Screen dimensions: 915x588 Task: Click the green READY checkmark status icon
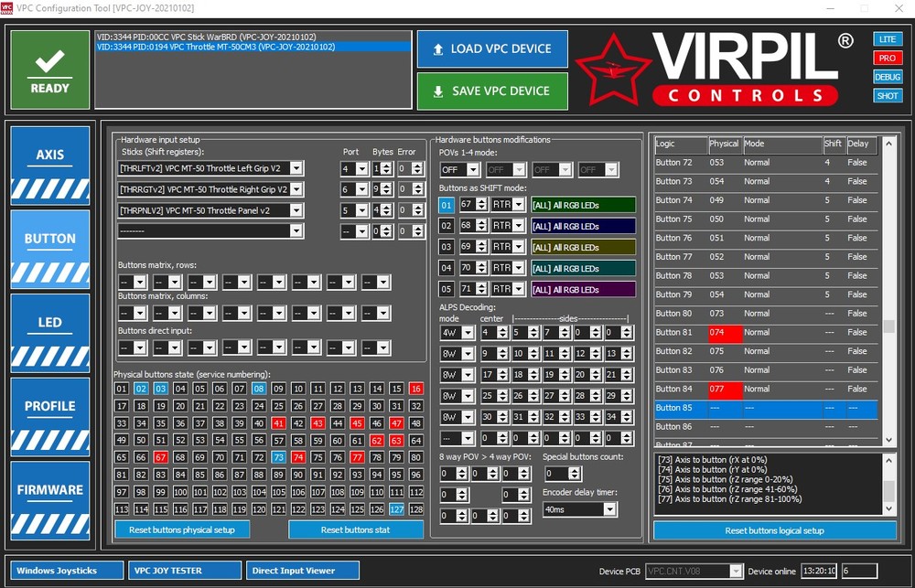[50, 70]
